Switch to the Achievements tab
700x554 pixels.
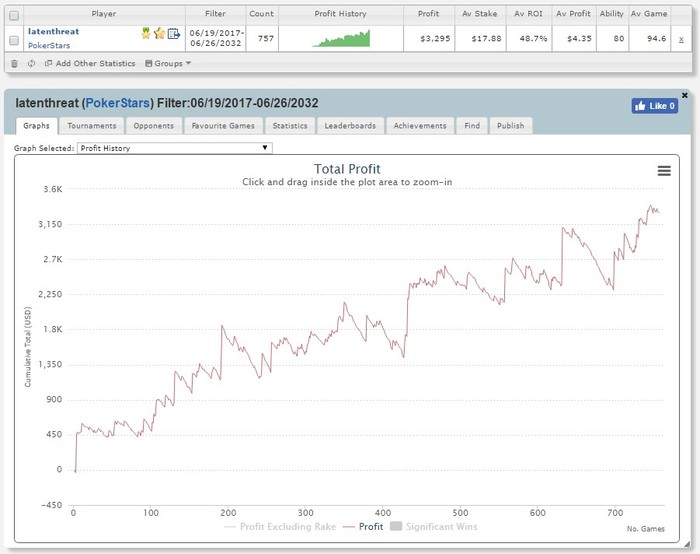420,126
